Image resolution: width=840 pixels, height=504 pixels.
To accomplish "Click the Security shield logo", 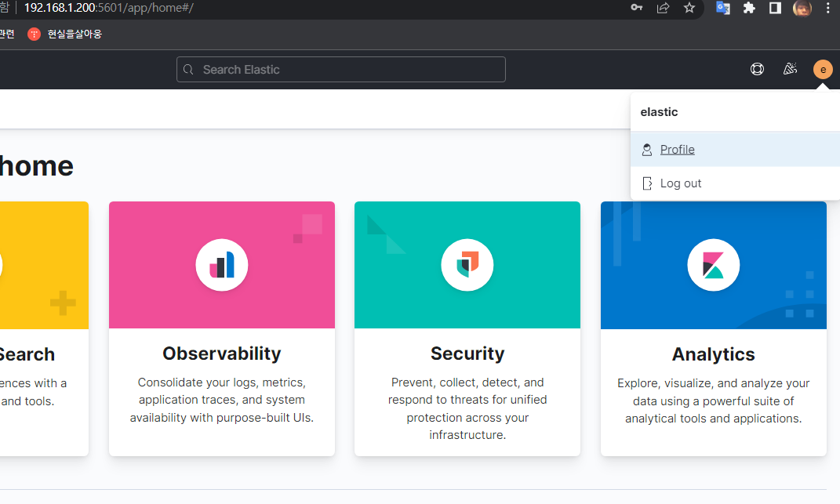I will [467, 265].
